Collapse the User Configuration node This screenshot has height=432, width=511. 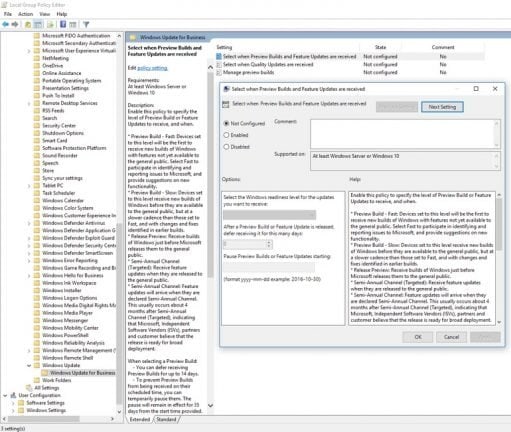5,395
